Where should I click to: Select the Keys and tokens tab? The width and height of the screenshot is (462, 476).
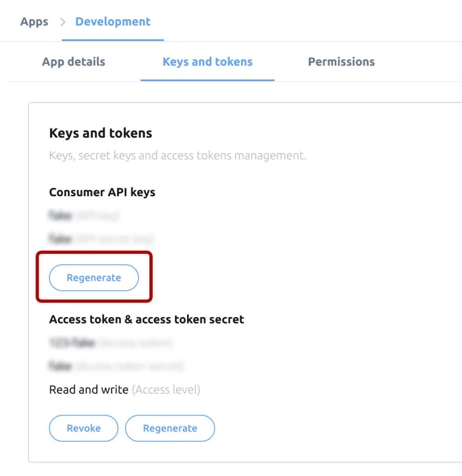pos(208,61)
